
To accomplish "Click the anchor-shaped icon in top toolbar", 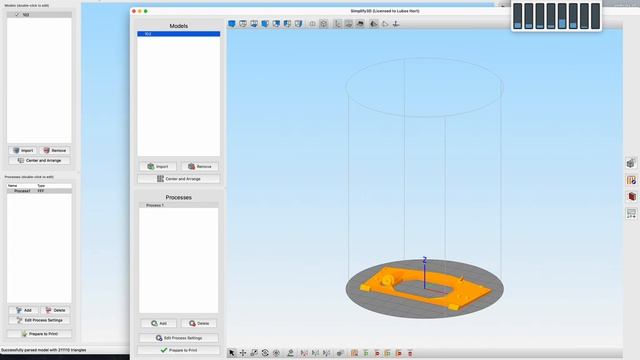I will 396,24.
